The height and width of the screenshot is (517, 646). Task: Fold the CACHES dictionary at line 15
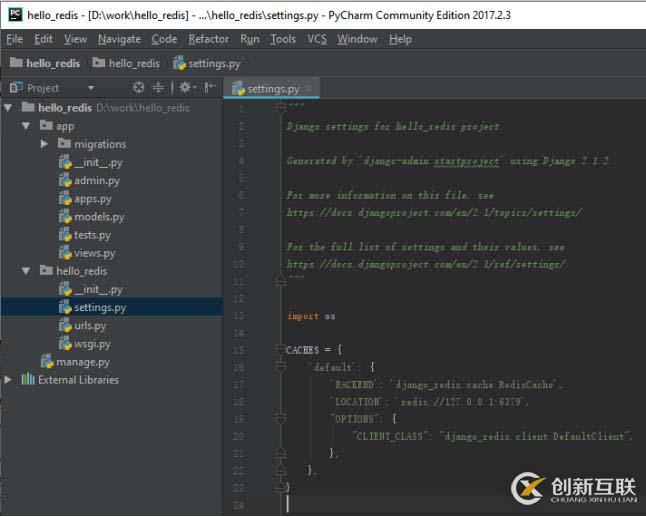pyautogui.click(x=281, y=350)
